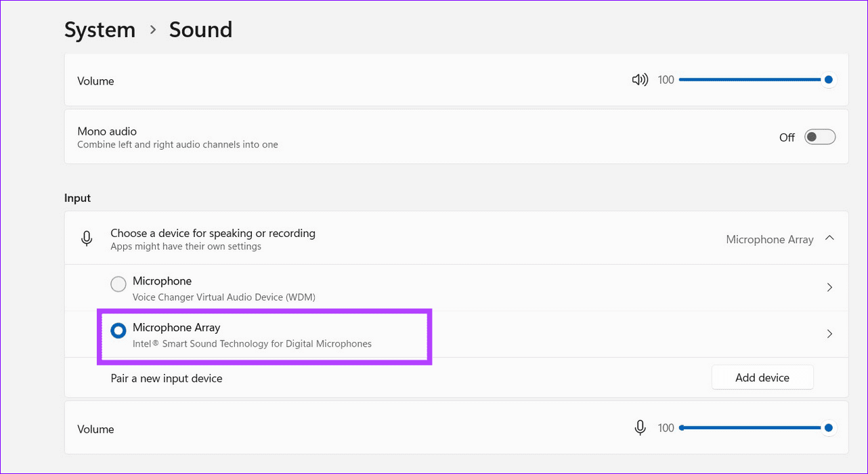Select the Voice Changer Microphone radio button
Viewport: 868px width, 474px height.
point(118,284)
